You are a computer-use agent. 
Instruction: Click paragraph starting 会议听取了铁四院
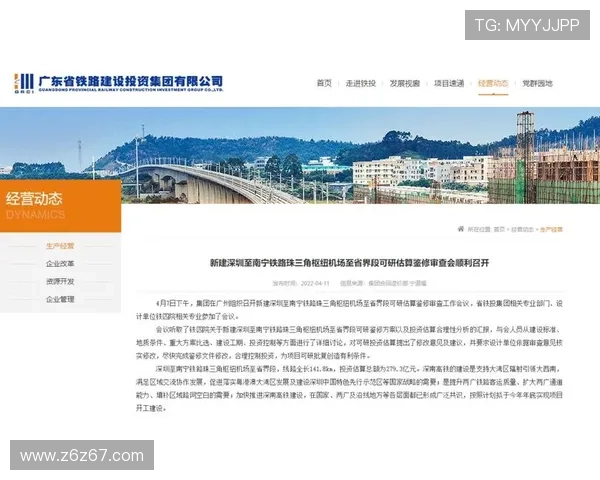tap(349, 343)
